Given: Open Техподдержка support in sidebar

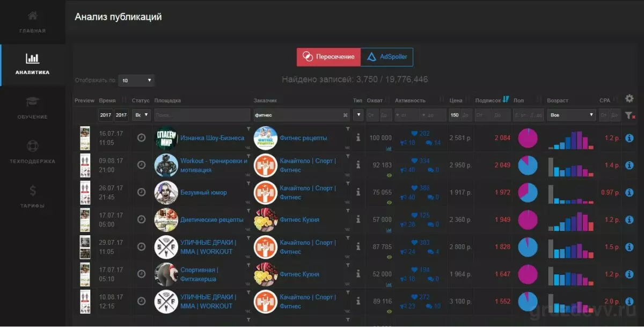Looking at the screenshot, I should [x=32, y=152].
